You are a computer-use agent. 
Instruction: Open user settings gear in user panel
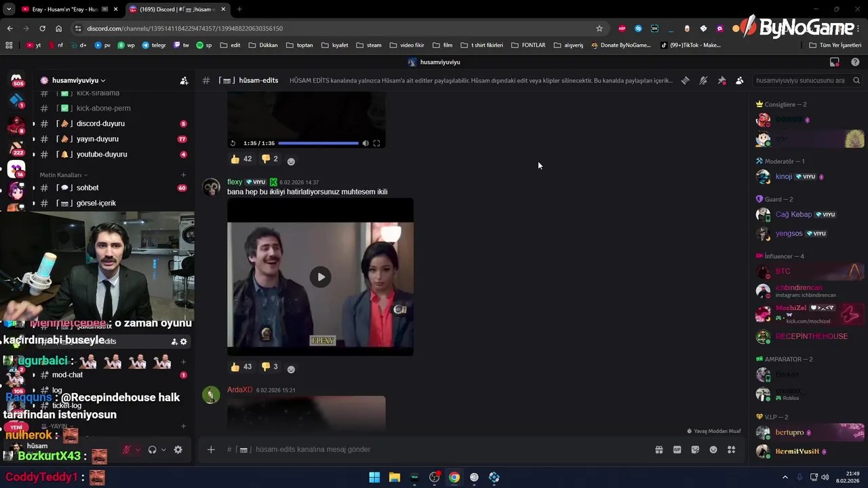[x=178, y=449]
